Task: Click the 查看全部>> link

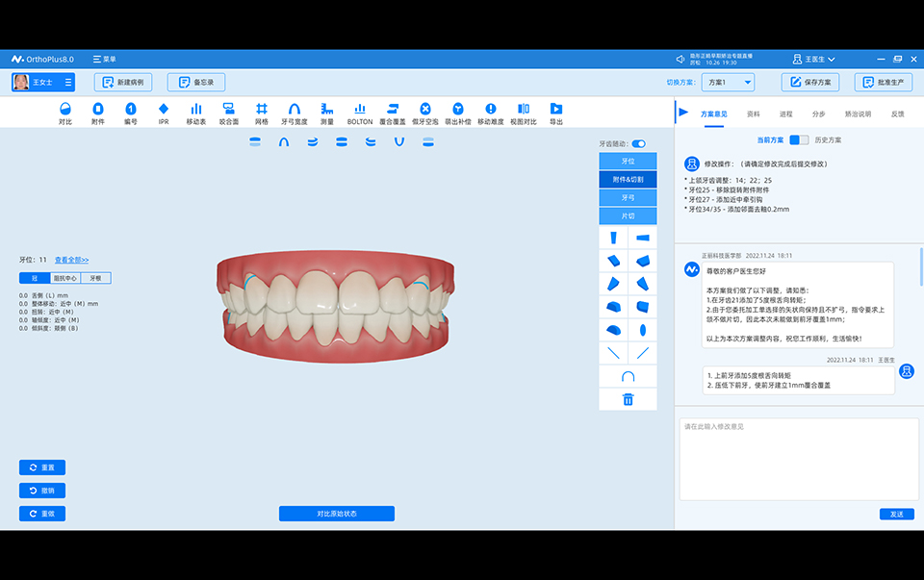Action: click(x=71, y=260)
